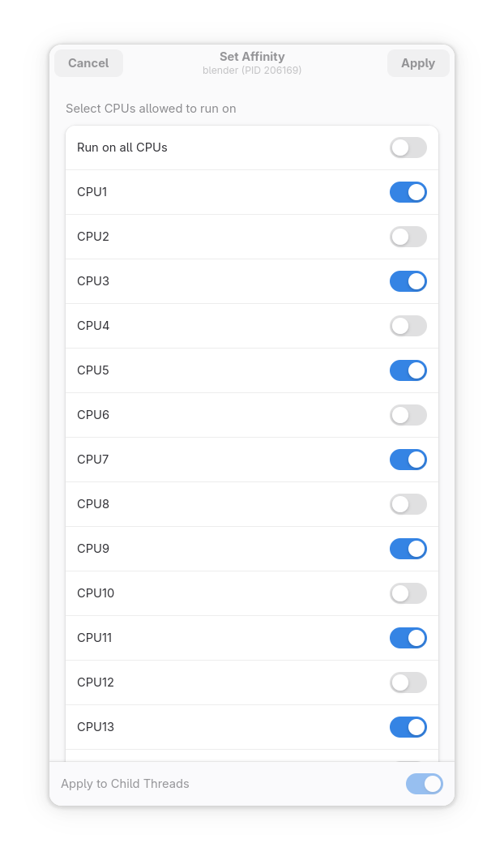Click the Cancel button
Screen dimensions: 504x860
(88, 63)
